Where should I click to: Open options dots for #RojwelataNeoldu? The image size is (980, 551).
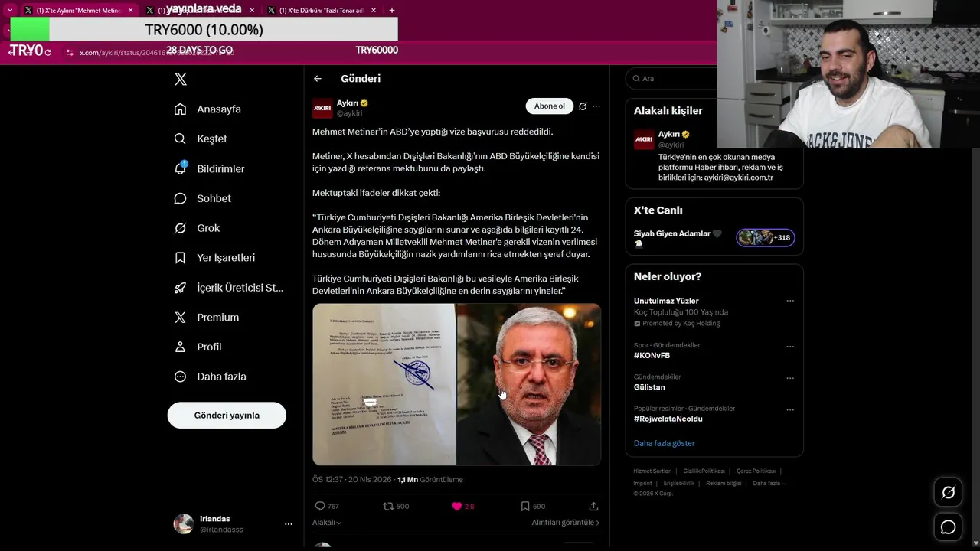coord(790,409)
